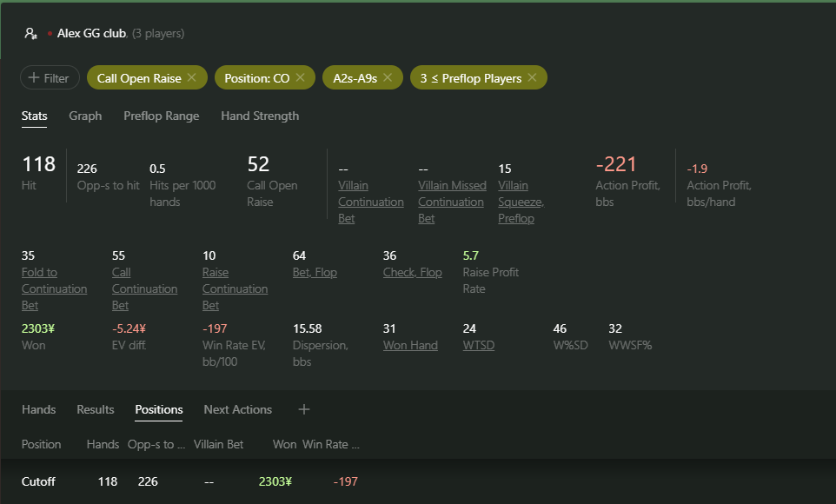Viewport: 836px width, 504px height.
Task: Open the Won Hand stat details
Action: pos(410,345)
